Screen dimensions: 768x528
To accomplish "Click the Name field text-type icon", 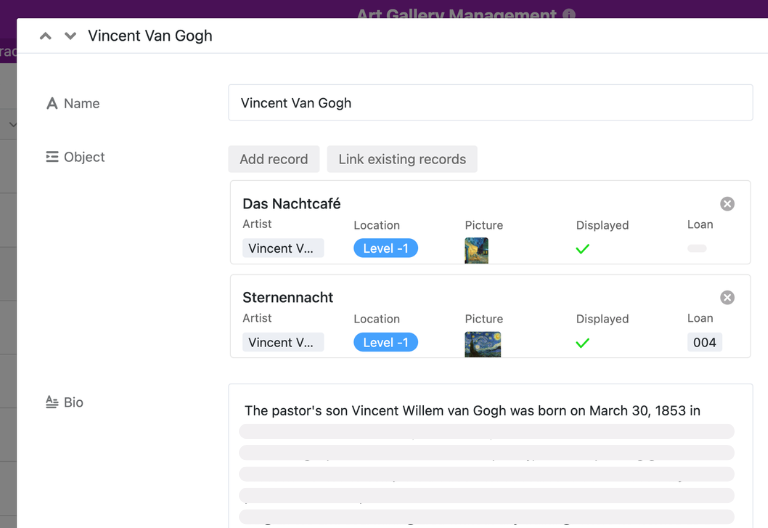I will (52, 103).
